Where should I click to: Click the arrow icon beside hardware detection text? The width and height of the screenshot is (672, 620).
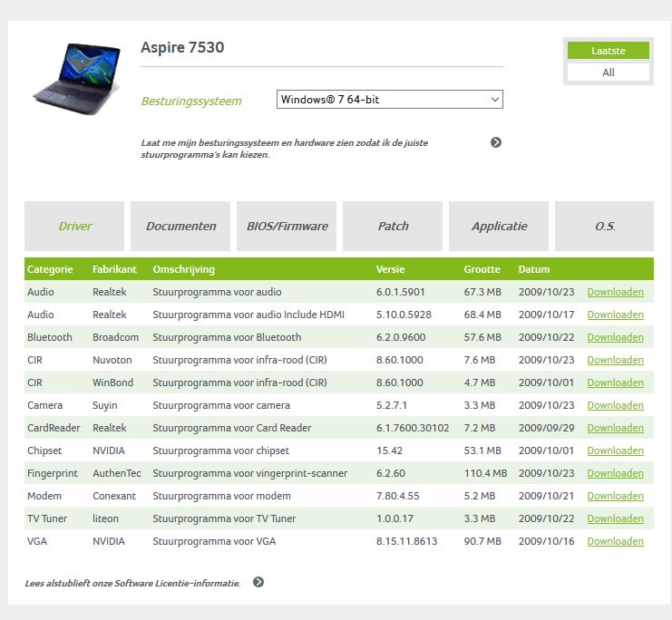tap(496, 142)
